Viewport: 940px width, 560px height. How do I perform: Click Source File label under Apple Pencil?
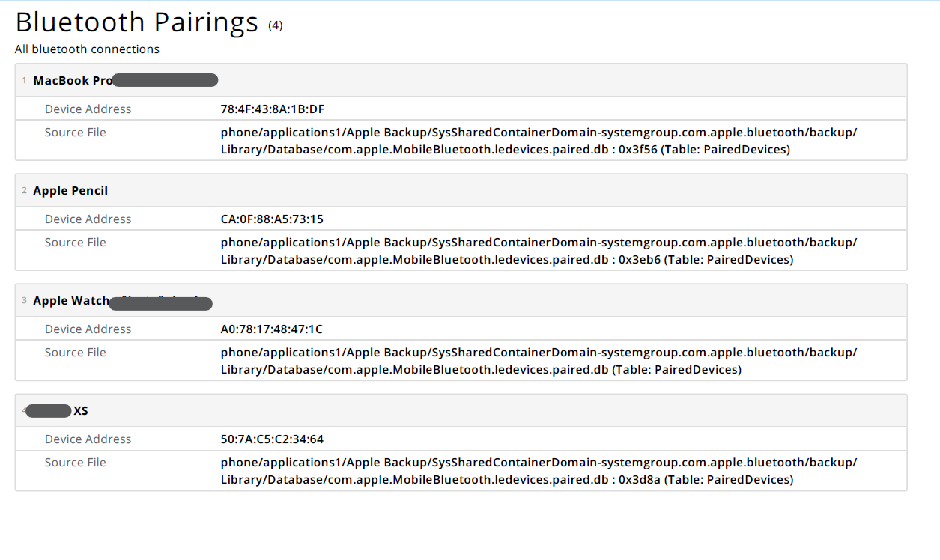pyautogui.click(x=75, y=243)
